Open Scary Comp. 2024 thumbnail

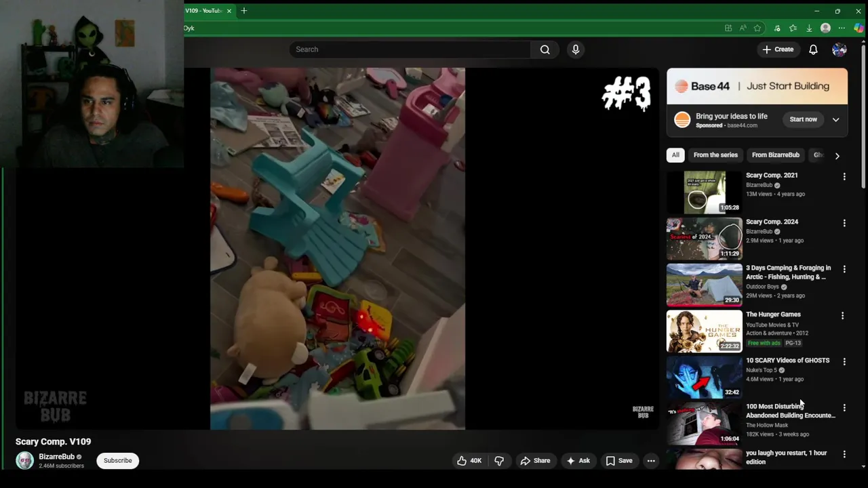pos(705,239)
